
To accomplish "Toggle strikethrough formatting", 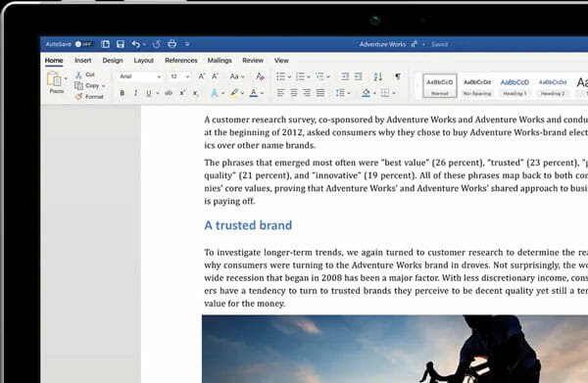I will pyautogui.click(x=169, y=93).
